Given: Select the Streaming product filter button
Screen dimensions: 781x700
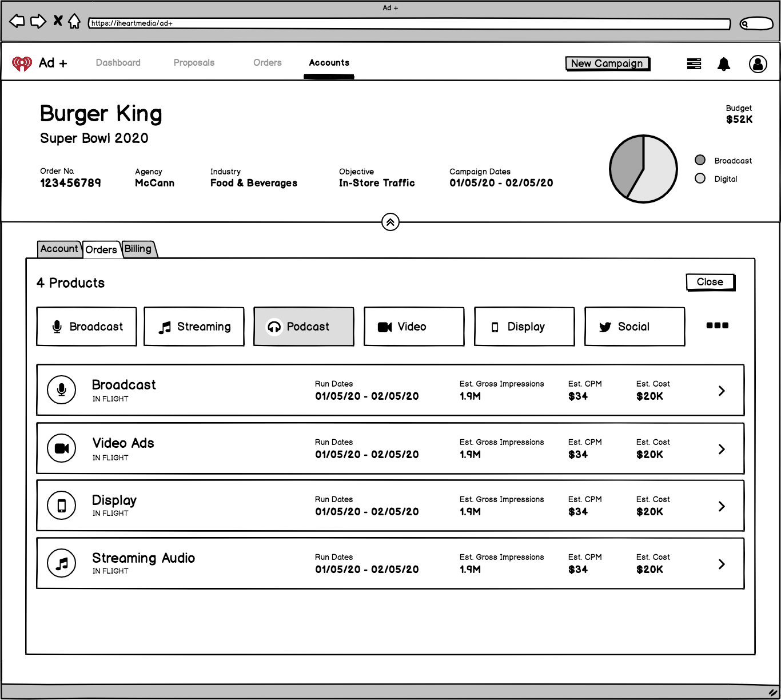Looking at the screenshot, I should coord(194,327).
